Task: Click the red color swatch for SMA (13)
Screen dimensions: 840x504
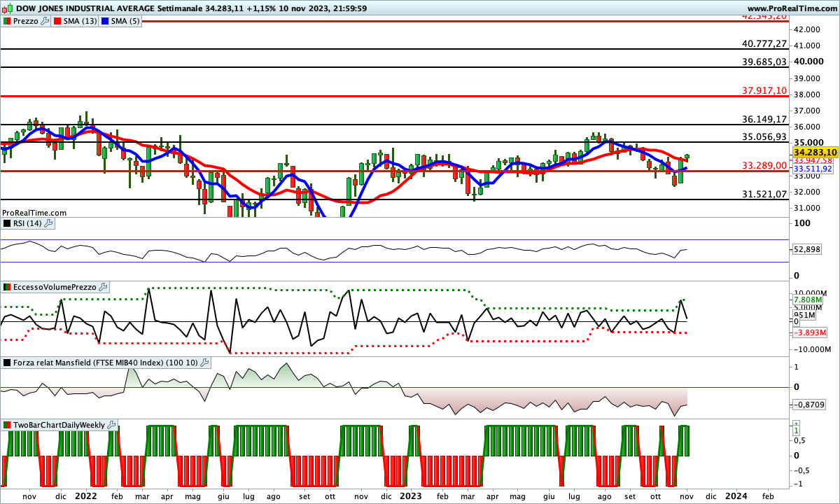Action: click(57, 20)
